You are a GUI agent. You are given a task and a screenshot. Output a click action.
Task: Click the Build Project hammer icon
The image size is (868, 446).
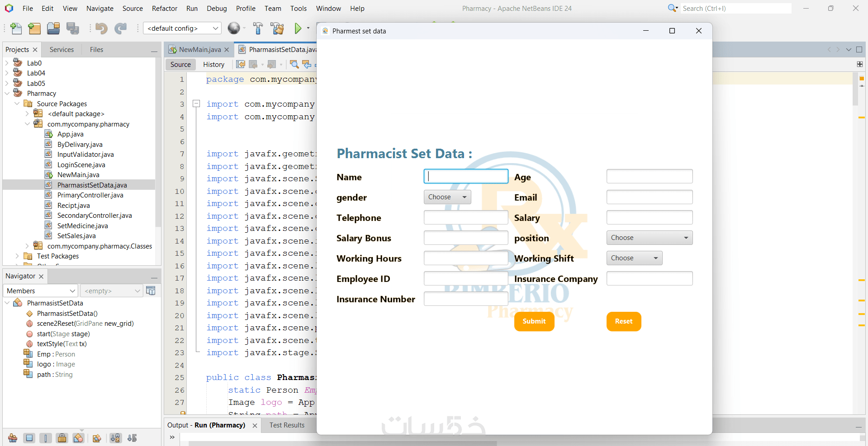pyautogui.click(x=258, y=28)
